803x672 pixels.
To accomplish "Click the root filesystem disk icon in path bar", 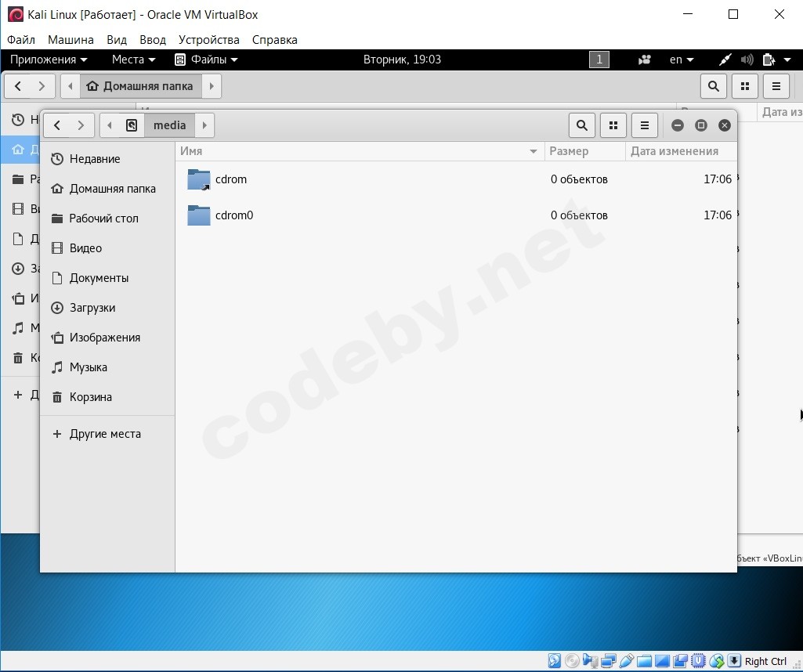I will 132,125.
